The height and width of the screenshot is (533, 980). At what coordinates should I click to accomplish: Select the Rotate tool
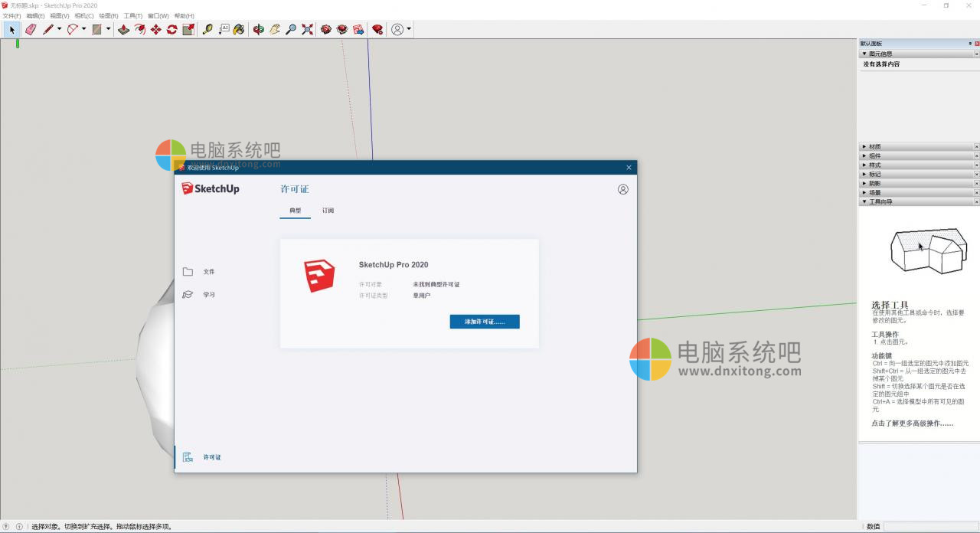pyautogui.click(x=171, y=29)
